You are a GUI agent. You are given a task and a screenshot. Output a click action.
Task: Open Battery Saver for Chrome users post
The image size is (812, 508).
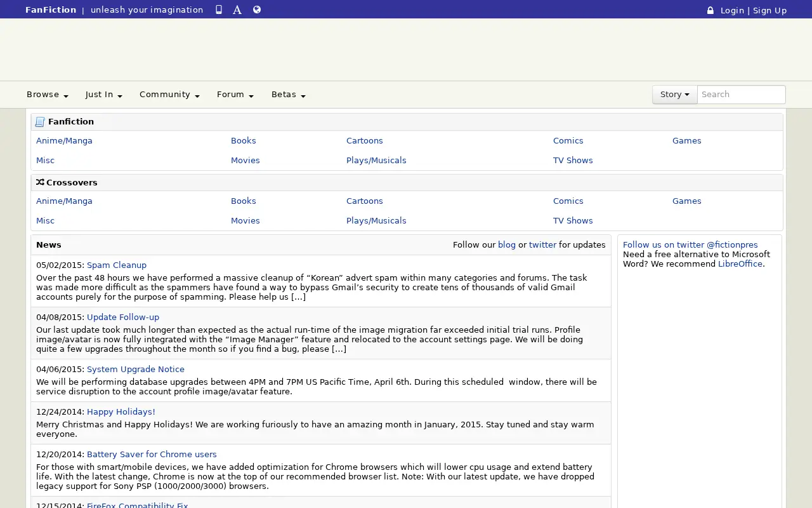(152, 455)
